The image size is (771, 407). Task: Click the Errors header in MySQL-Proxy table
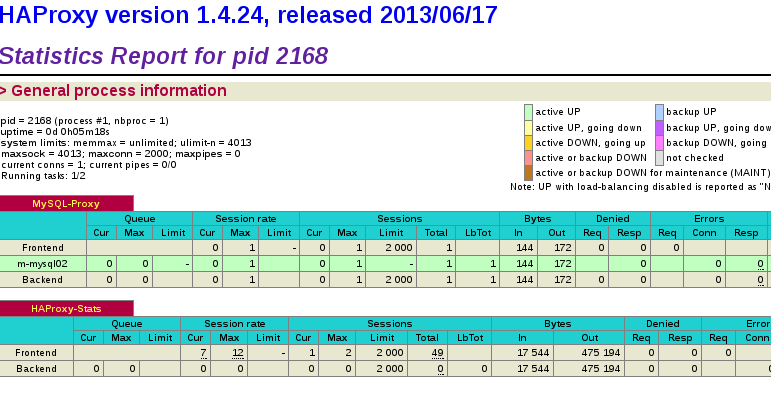point(709,219)
